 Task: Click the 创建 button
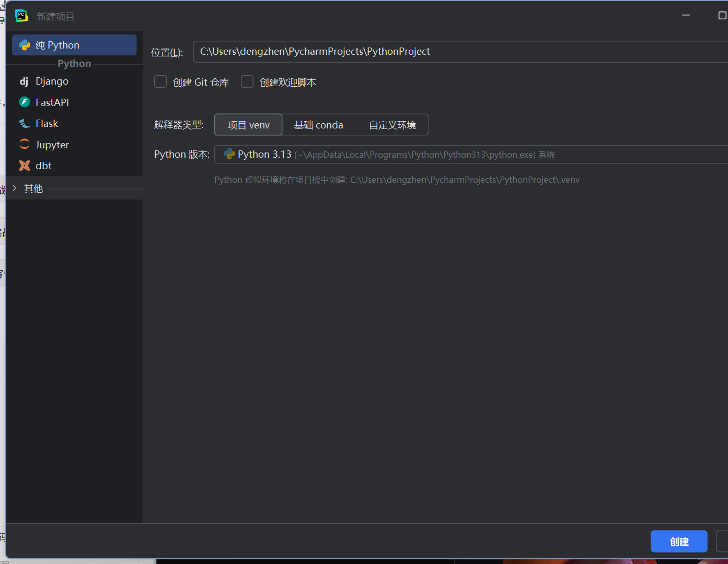coord(679,542)
